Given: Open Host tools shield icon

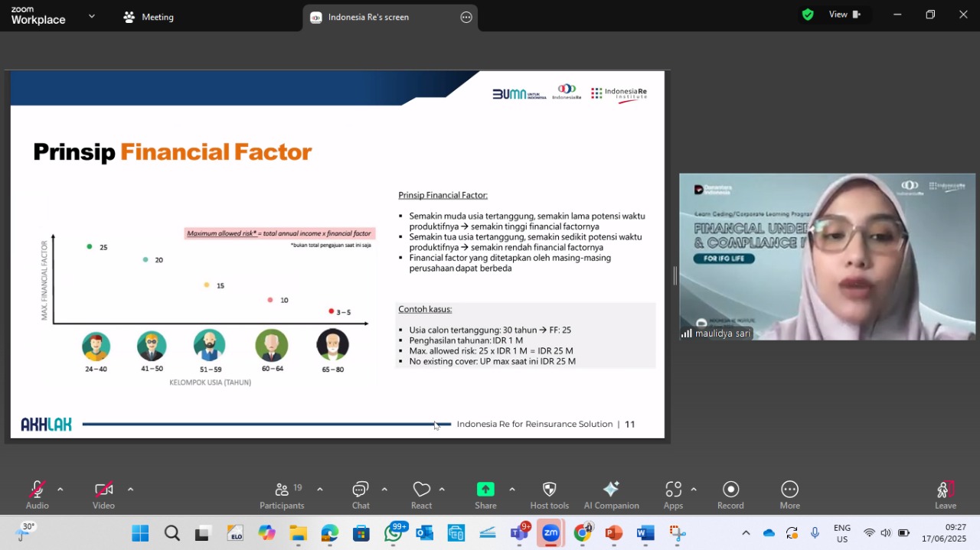Looking at the screenshot, I should [x=549, y=490].
